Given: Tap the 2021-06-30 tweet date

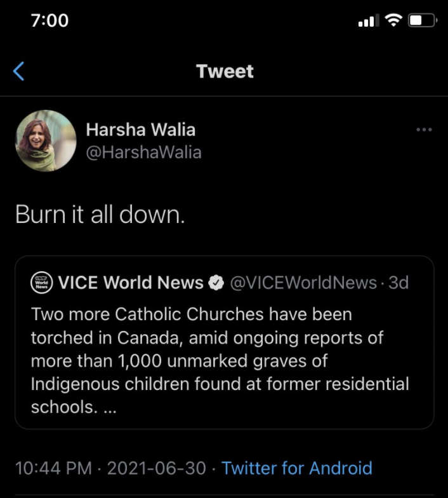Looking at the screenshot, I should coord(157,468).
